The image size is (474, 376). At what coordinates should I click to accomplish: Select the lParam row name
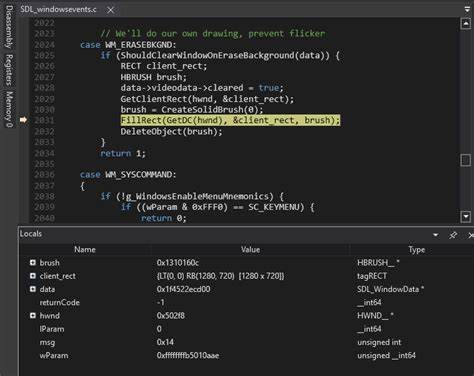tap(52, 329)
